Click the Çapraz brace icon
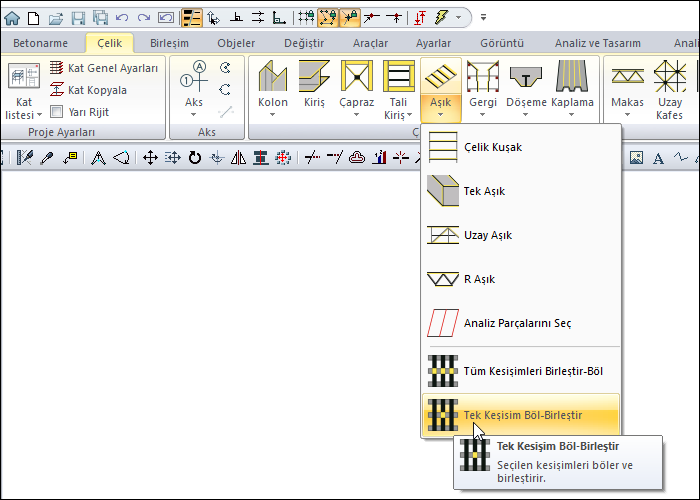The width and height of the screenshot is (700, 500). tap(357, 78)
